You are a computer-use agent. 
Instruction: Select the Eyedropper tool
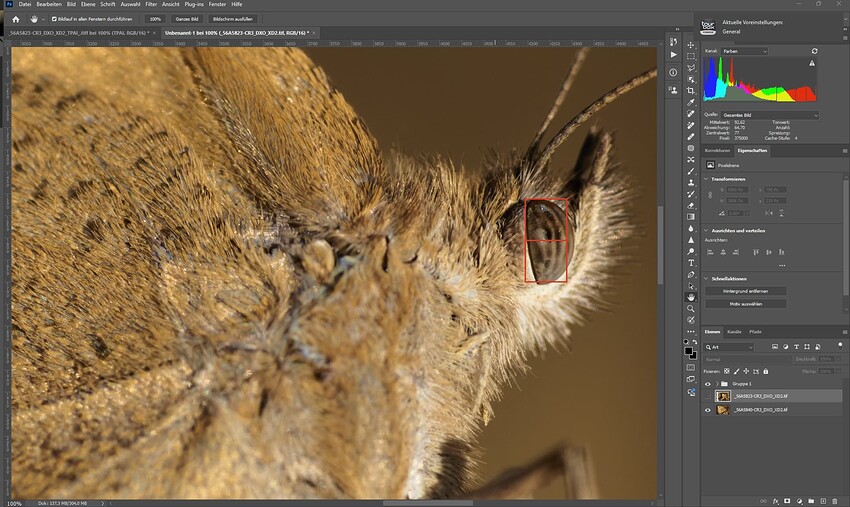pyautogui.click(x=691, y=102)
